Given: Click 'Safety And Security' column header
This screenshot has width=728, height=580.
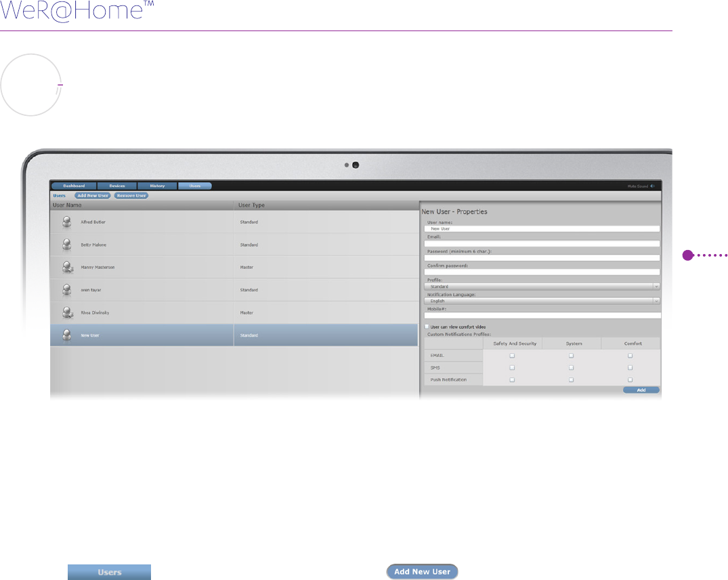Looking at the screenshot, I should tap(515, 344).
